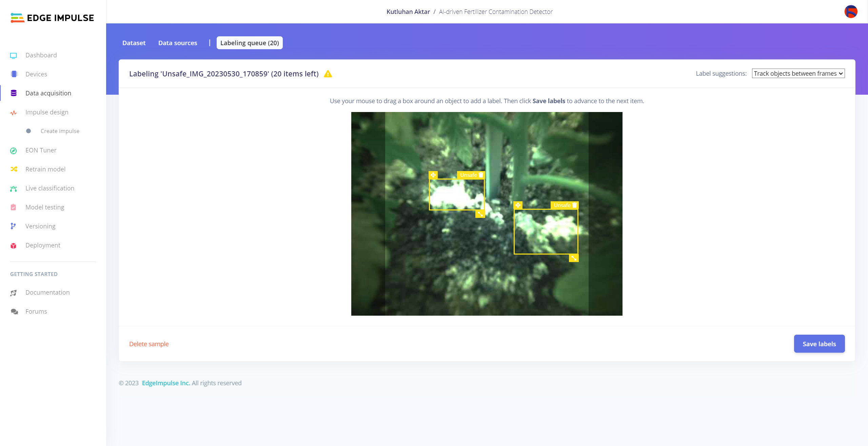
Task: Click Kutluhan Aktar breadcrumb link
Action: click(x=408, y=12)
